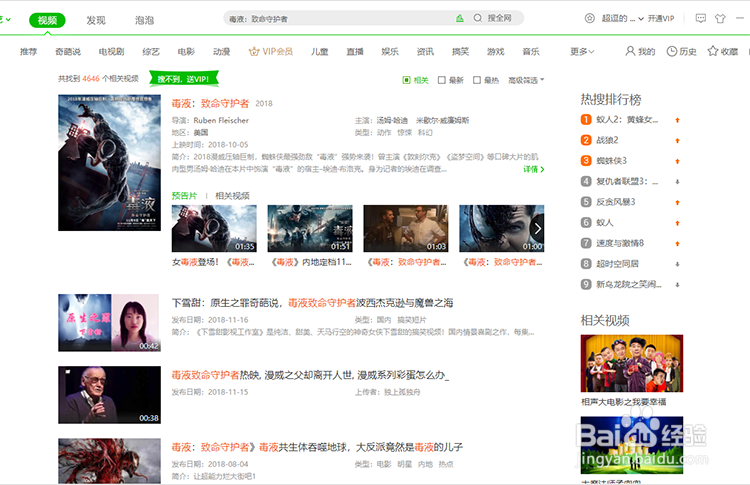Click 开通VIP link
This screenshot has height=485, width=750.
pyautogui.click(x=661, y=19)
